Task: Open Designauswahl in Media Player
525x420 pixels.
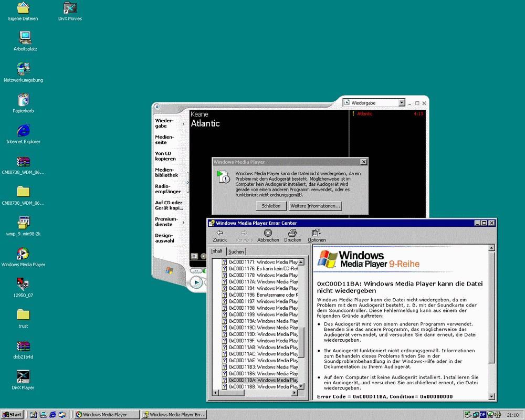Action: (164, 238)
